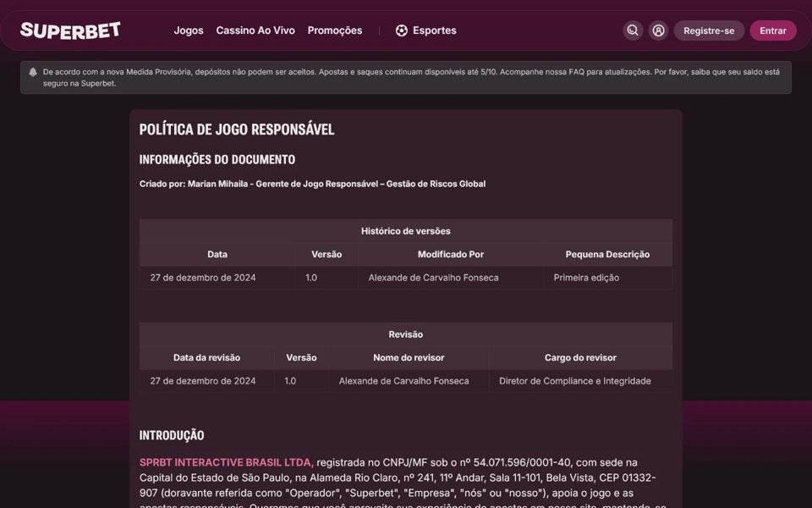Navigate to Esportes section

[435, 30]
